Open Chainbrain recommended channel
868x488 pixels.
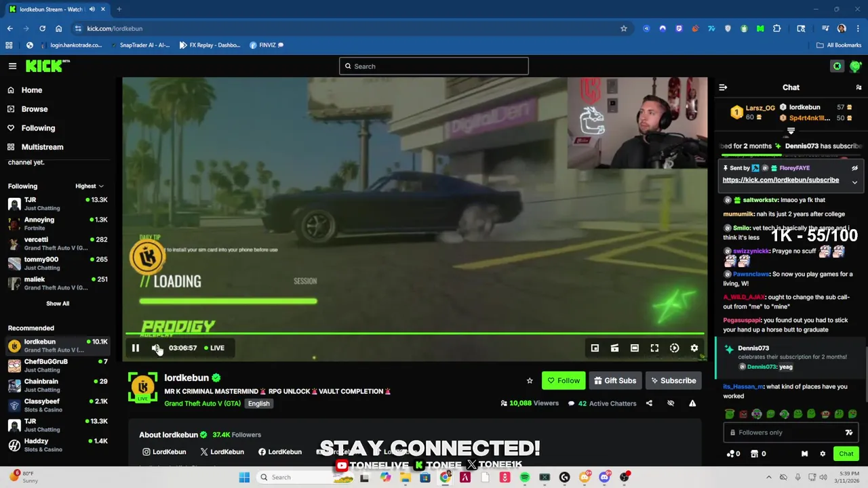pyautogui.click(x=57, y=385)
